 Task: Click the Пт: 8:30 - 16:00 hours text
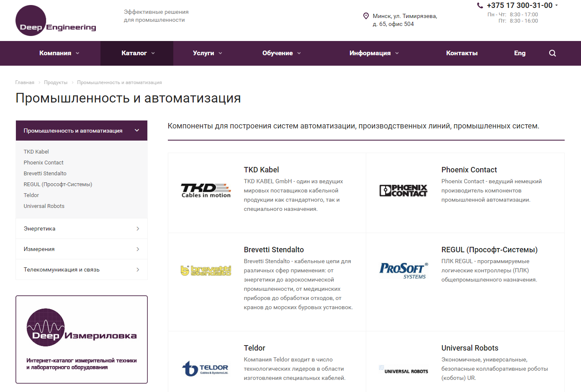[x=518, y=21]
